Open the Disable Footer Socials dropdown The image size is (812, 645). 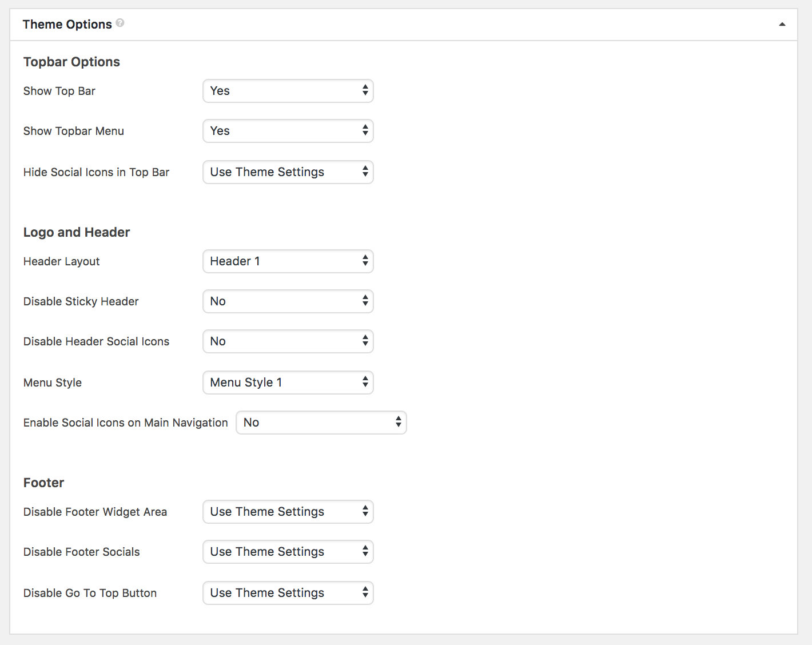tap(288, 552)
